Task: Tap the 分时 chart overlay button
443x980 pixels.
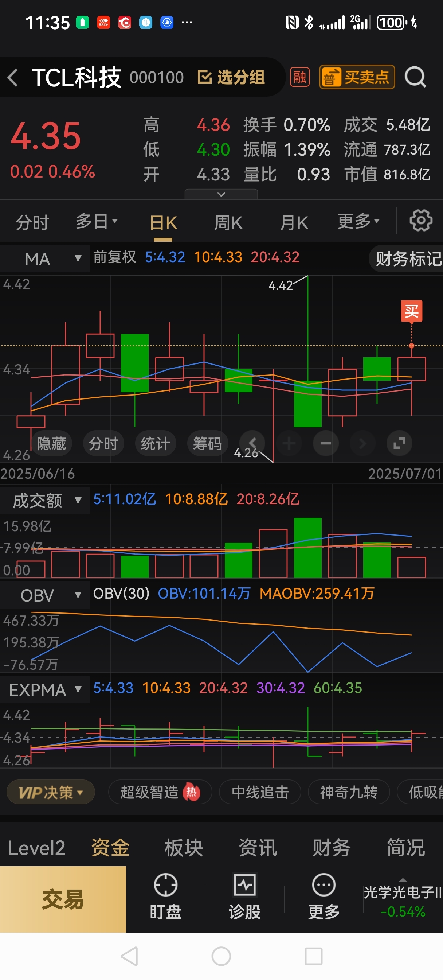Action: [x=103, y=444]
